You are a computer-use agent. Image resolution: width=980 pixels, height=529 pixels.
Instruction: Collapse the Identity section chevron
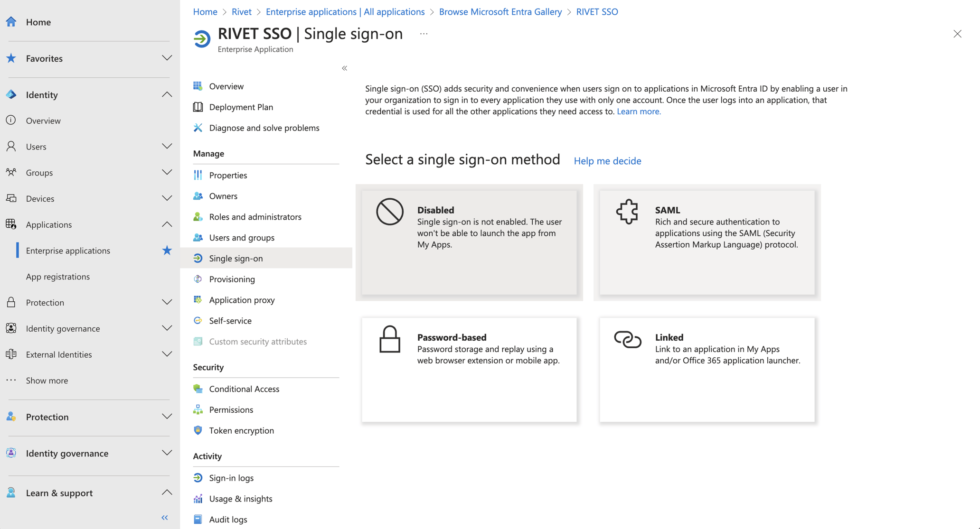[167, 95]
